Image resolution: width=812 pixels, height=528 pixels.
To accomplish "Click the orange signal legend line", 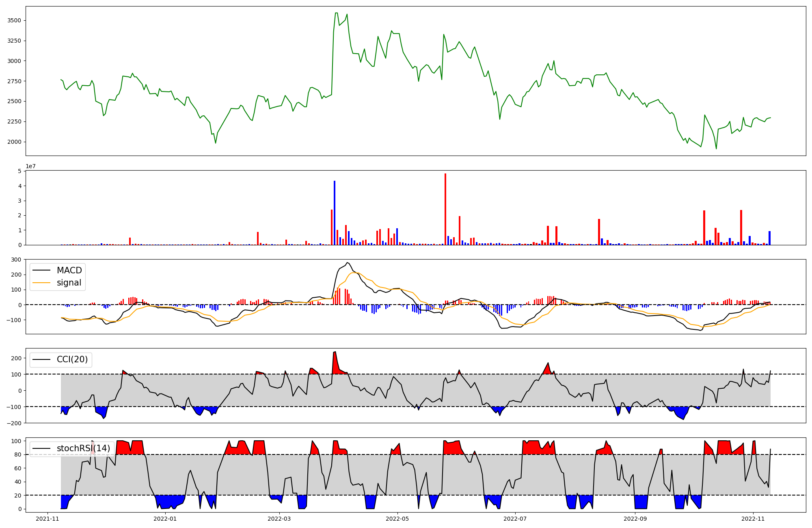I will pyautogui.click(x=41, y=283).
